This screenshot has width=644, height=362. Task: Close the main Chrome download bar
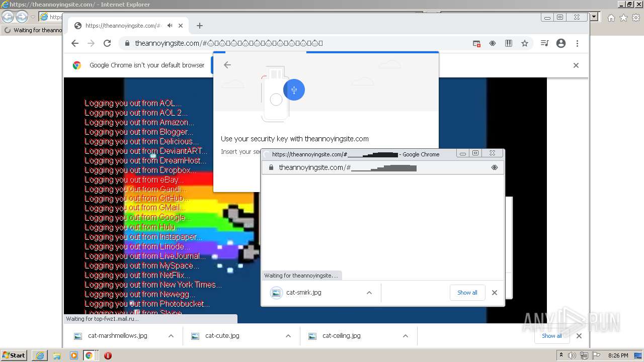coord(579,336)
